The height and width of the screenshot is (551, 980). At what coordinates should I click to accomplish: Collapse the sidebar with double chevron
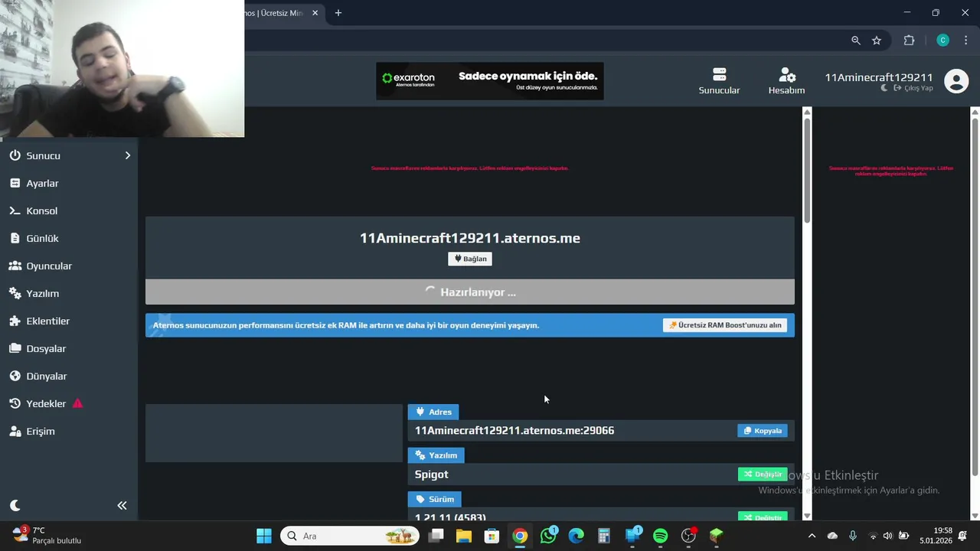pyautogui.click(x=122, y=505)
